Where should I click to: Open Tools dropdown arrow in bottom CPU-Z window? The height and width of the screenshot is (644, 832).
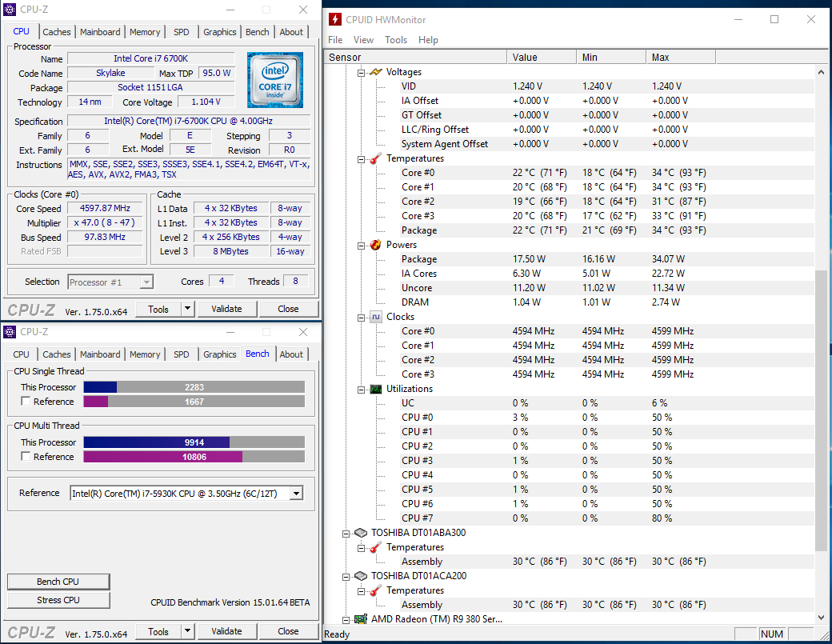point(188,631)
